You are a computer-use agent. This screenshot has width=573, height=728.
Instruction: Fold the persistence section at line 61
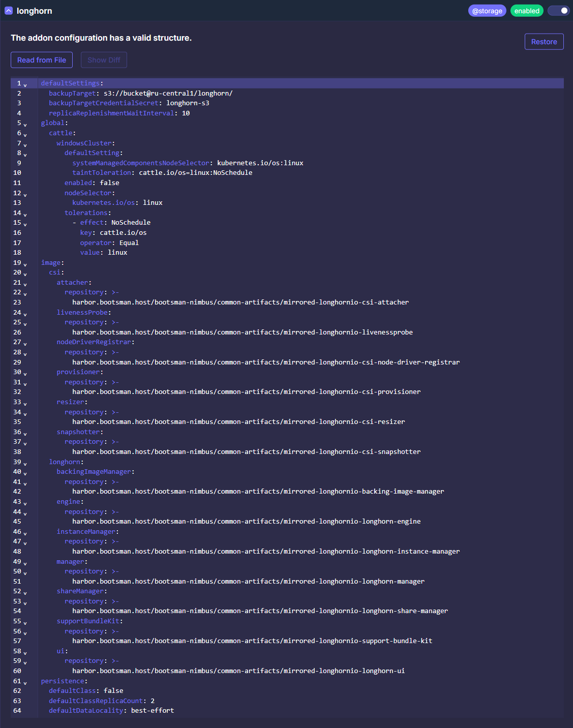25,683
